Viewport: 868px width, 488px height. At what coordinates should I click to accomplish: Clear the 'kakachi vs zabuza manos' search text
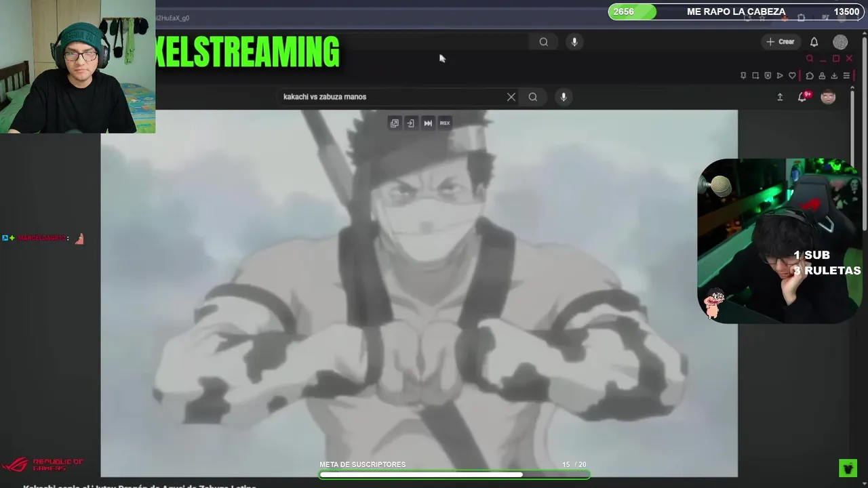(x=511, y=97)
